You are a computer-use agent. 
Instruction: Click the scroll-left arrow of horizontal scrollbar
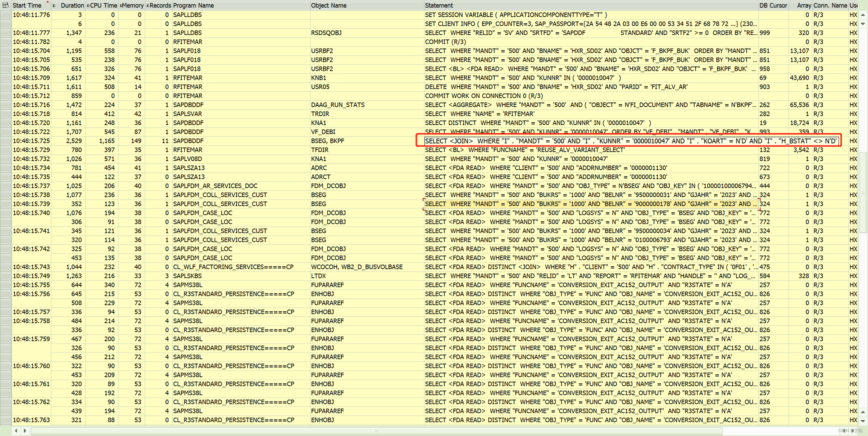16,431
